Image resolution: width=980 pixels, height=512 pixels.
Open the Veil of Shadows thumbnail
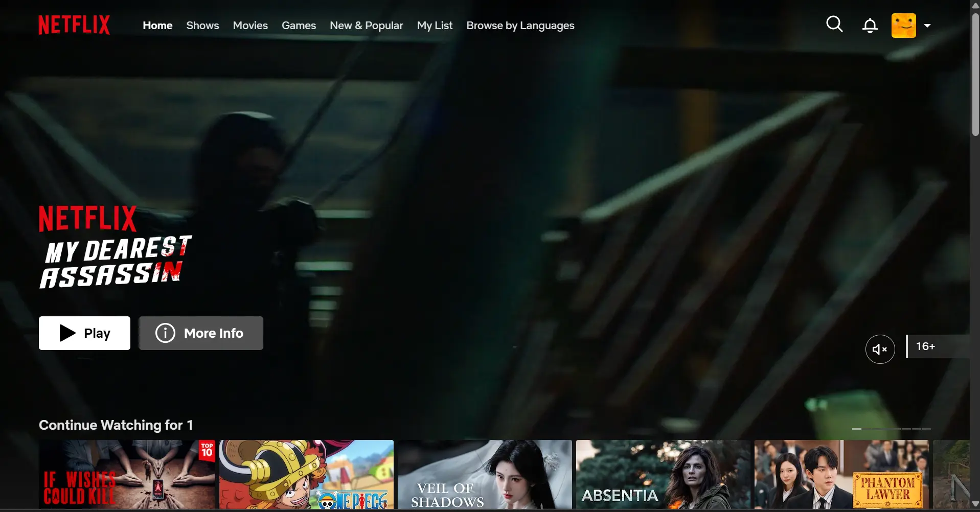click(485, 474)
